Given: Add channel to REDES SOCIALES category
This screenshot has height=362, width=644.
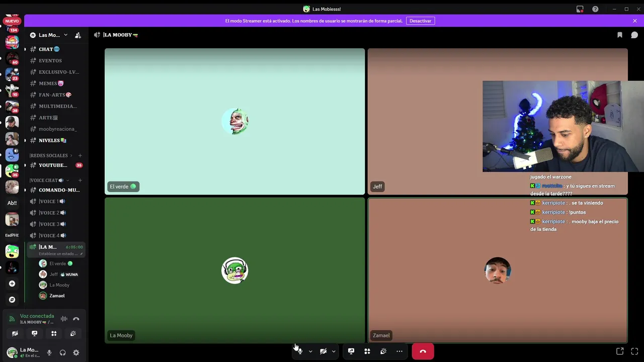Looking at the screenshot, I should click(80, 155).
